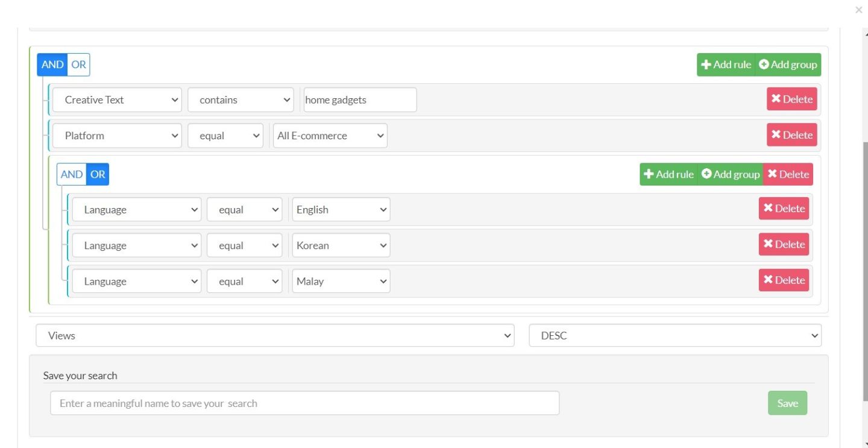
Task: Delete the Korean language rule
Action: pos(784,244)
